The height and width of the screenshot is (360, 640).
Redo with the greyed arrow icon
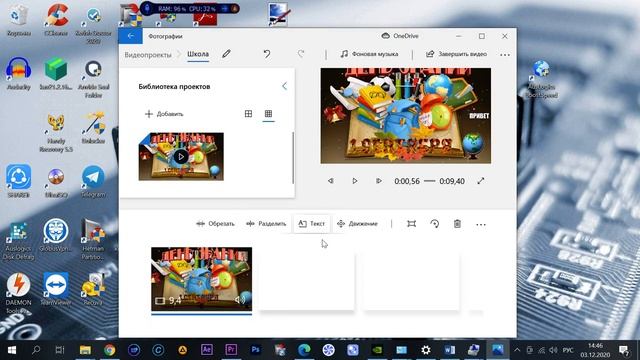[x=301, y=54]
